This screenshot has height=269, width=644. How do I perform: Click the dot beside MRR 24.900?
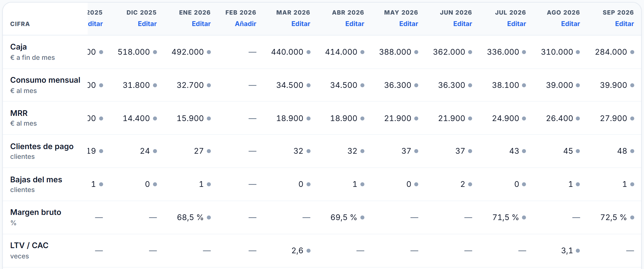click(524, 118)
